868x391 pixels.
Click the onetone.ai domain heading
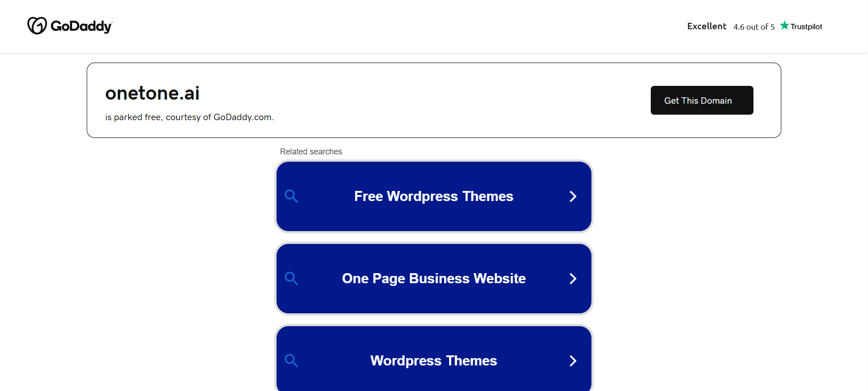pos(152,93)
